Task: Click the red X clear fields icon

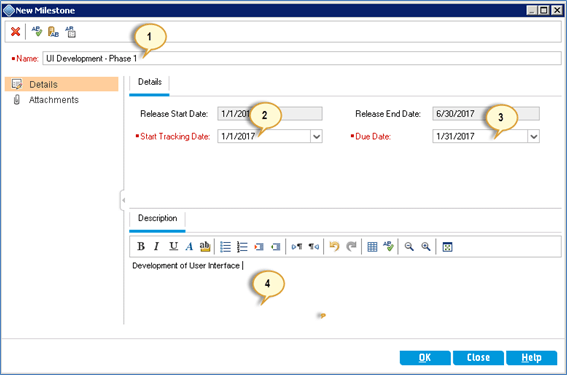Action: coord(15,32)
